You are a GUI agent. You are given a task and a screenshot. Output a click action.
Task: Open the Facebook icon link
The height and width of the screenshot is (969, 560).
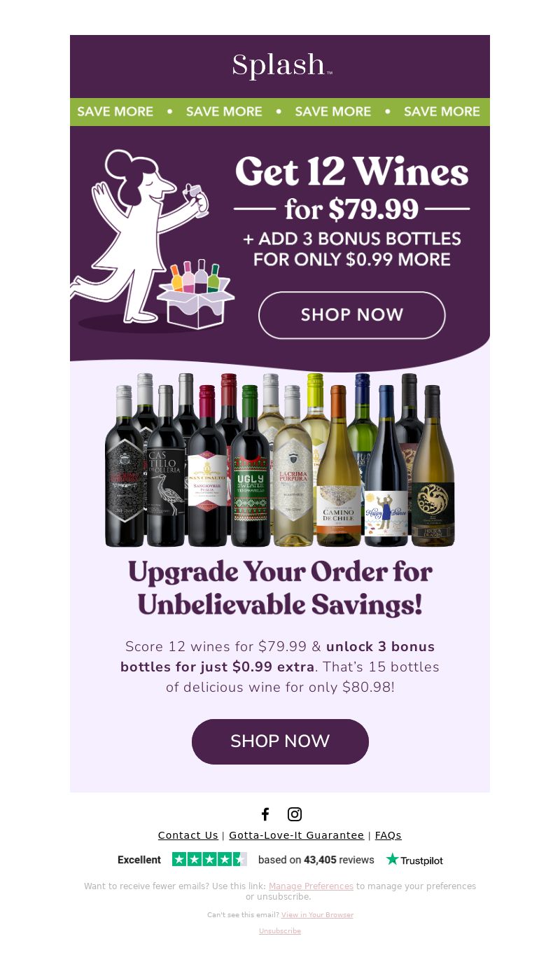(265, 814)
